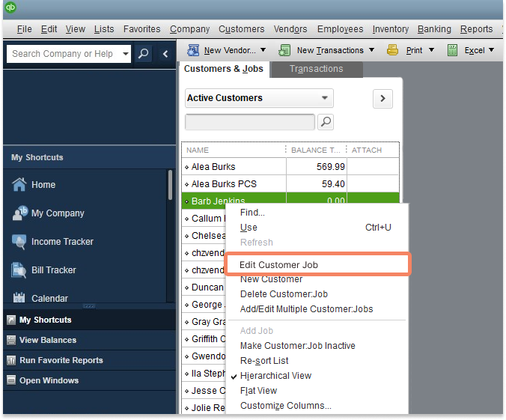Open the New Vendor dropdown arrow

[x=263, y=50]
